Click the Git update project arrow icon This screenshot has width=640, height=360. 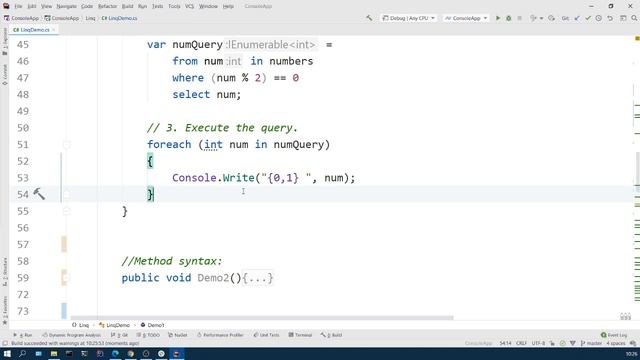(577, 18)
